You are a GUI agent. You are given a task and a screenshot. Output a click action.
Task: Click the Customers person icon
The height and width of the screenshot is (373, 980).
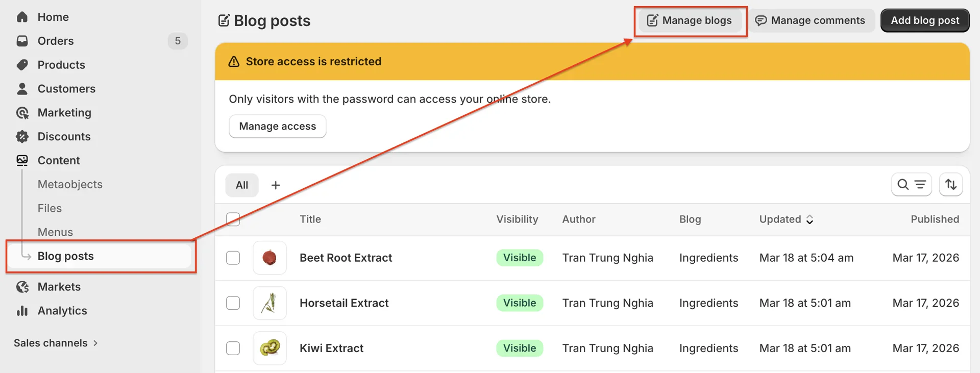click(22, 89)
